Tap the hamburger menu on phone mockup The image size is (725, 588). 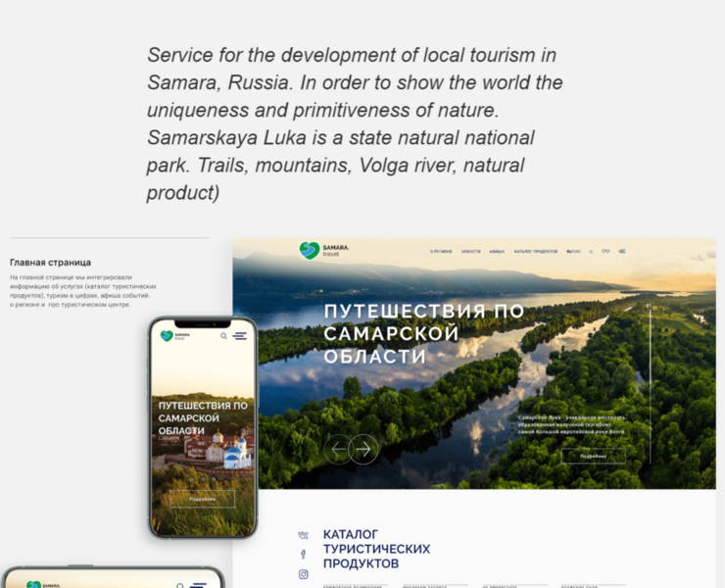click(x=239, y=336)
